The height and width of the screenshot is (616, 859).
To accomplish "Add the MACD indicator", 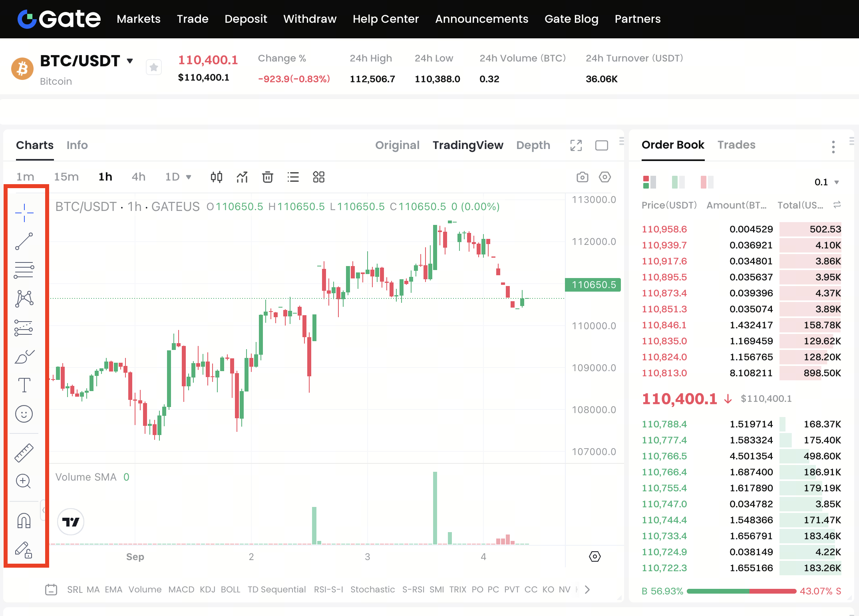I will (181, 590).
